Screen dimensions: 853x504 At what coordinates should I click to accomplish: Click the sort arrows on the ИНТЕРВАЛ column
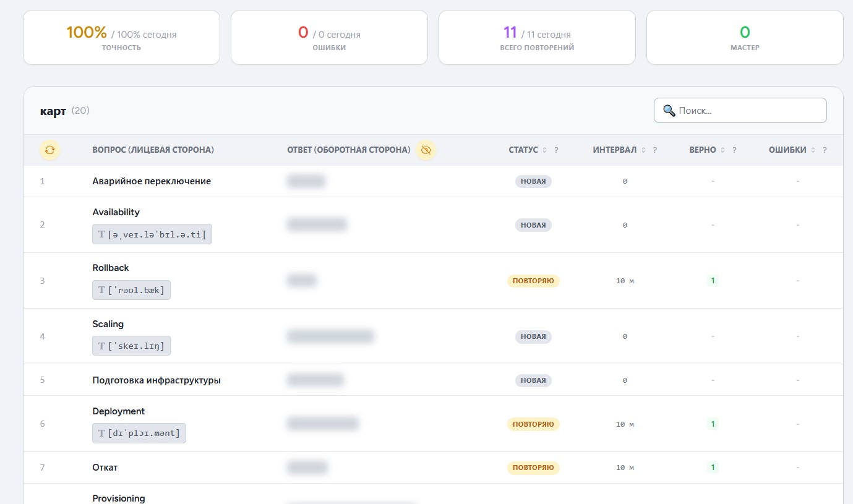645,150
